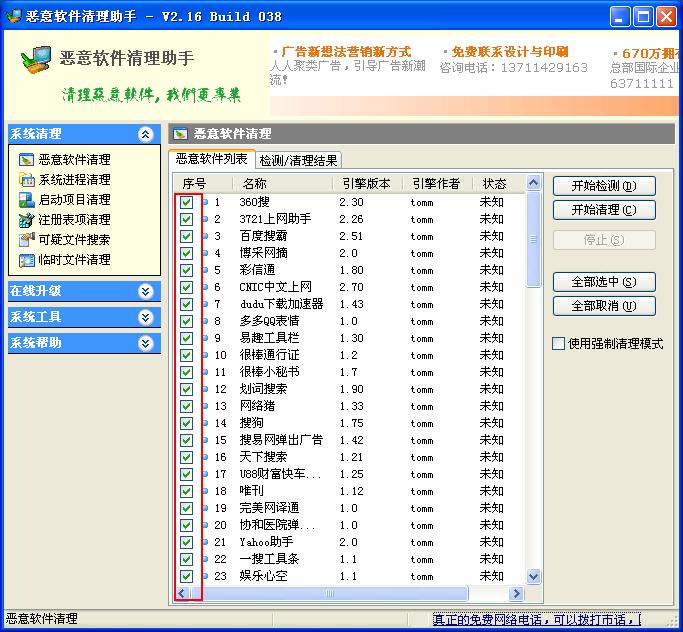This screenshot has width=683, height=632.
Task: Click the 全部取消(U) button
Action: point(604,306)
